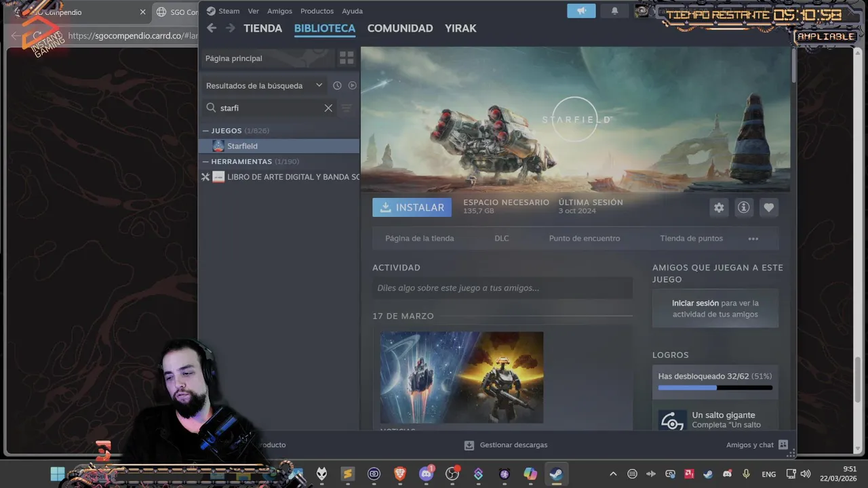Open the Ayuda menu
The image size is (868, 488).
(x=352, y=11)
